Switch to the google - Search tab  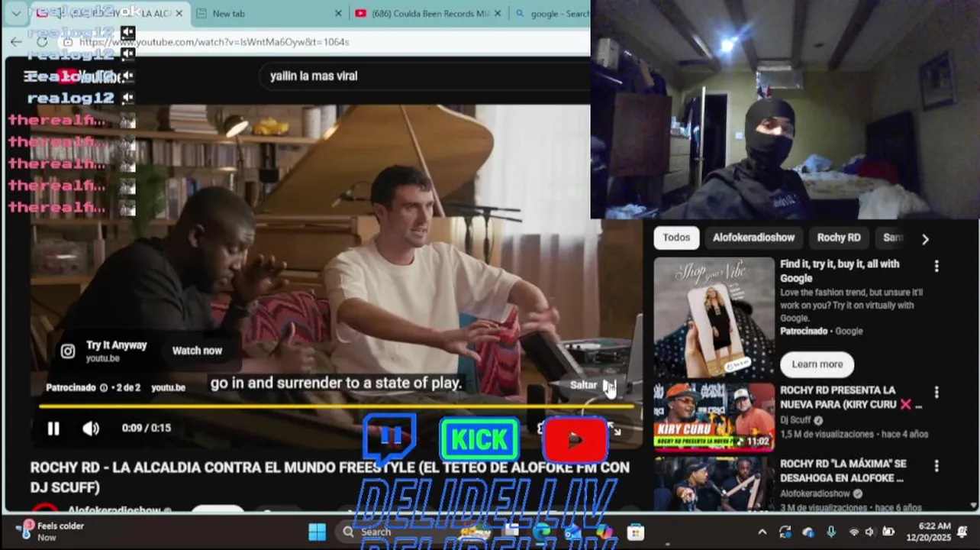click(551, 14)
